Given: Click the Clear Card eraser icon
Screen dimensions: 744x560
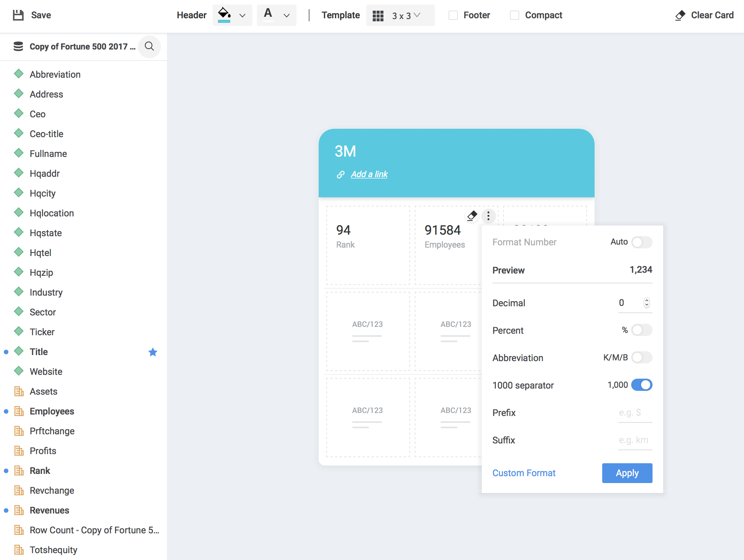Looking at the screenshot, I should coord(680,15).
